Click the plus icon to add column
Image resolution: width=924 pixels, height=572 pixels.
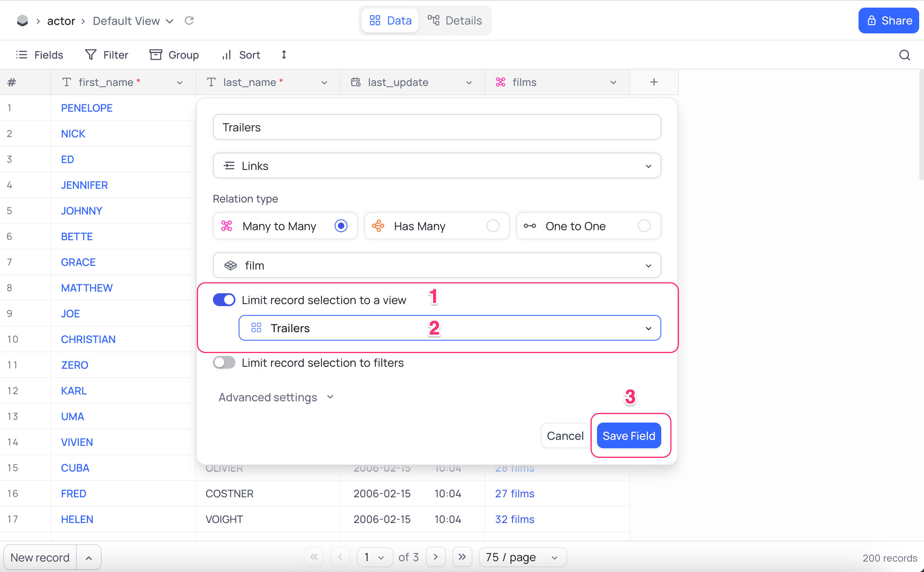click(654, 82)
